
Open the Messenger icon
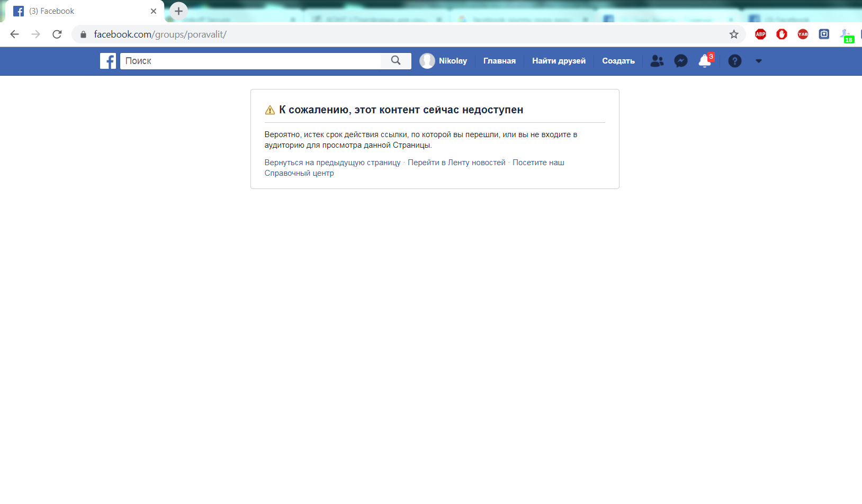681,61
